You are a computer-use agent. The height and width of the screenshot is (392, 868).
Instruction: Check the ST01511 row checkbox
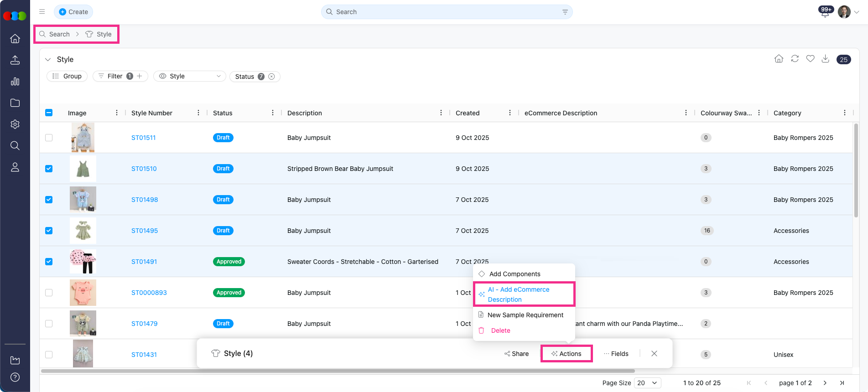(x=49, y=138)
